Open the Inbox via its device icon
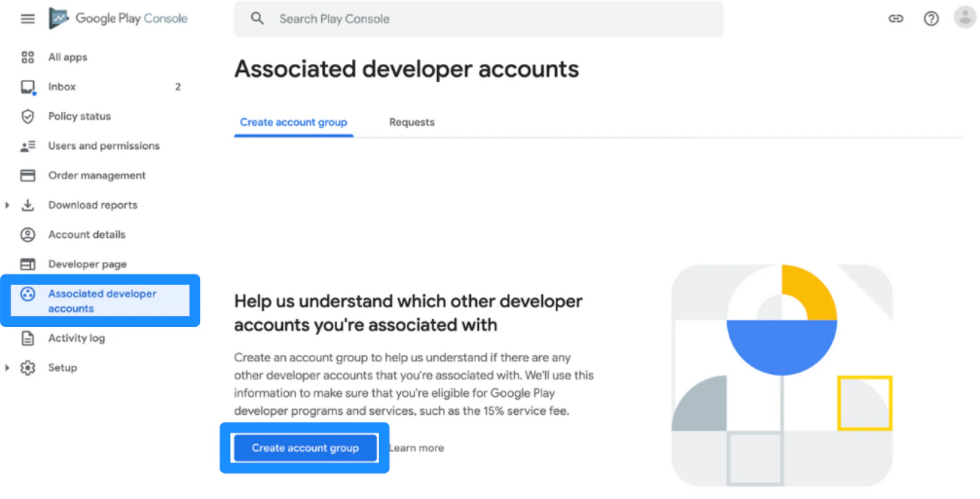The width and height of the screenshot is (980, 499). point(27,86)
